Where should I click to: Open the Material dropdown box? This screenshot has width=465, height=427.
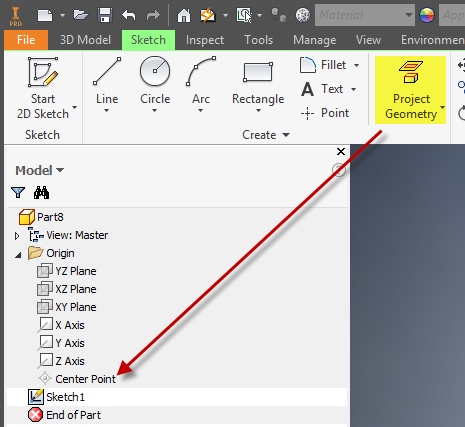pyautogui.click(x=365, y=15)
